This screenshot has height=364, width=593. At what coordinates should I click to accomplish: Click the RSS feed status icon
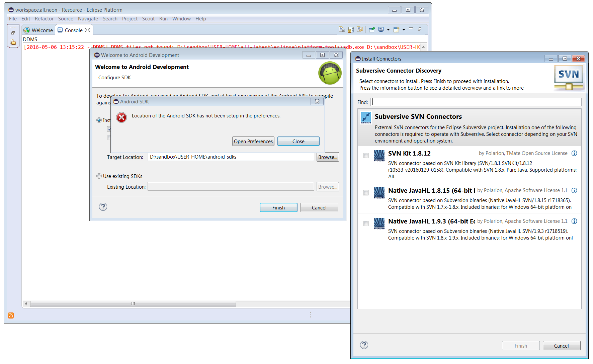(x=11, y=315)
